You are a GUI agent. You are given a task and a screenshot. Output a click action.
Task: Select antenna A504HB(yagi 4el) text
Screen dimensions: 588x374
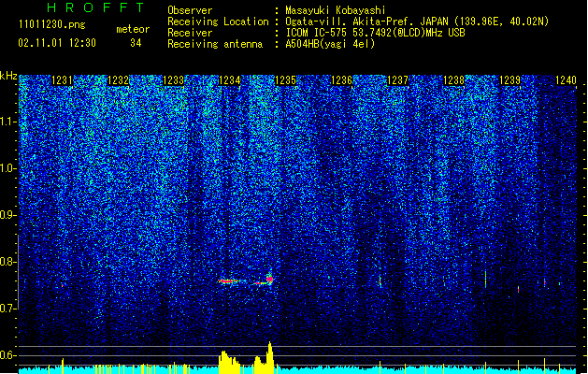tap(330, 44)
